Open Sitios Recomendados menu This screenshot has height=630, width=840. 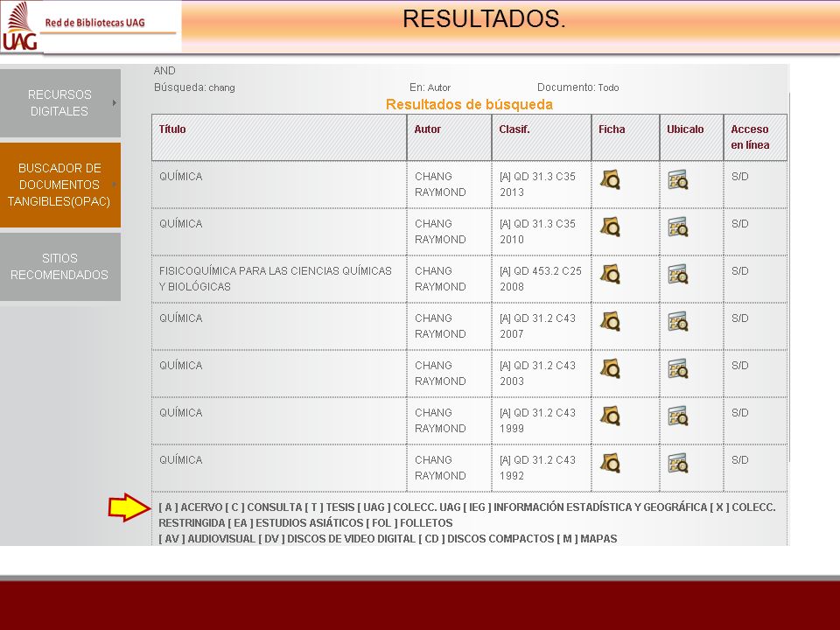[60, 266]
